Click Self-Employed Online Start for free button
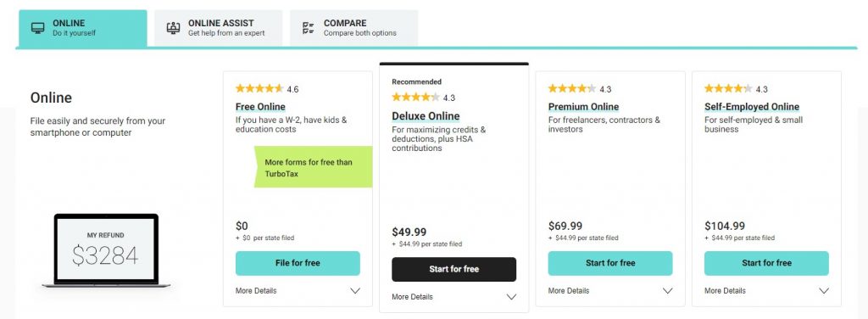The image size is (868, 319). [x=766, y=263]
